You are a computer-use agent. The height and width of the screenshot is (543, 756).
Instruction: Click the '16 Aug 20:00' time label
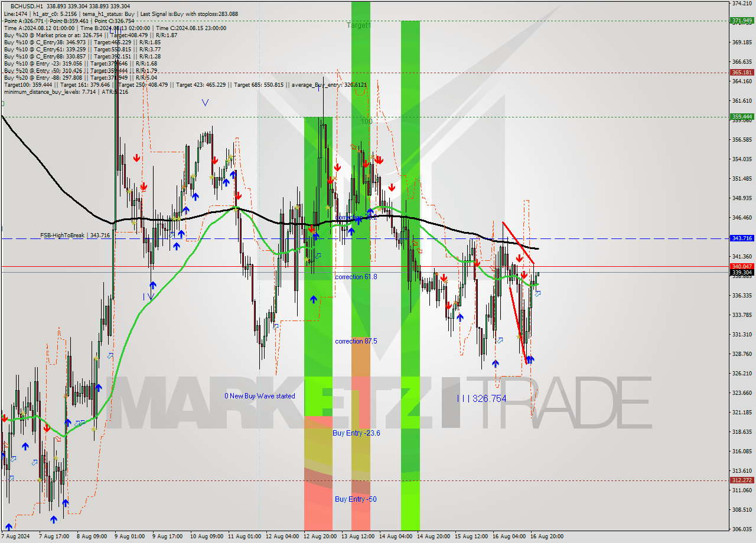[547, 537]
